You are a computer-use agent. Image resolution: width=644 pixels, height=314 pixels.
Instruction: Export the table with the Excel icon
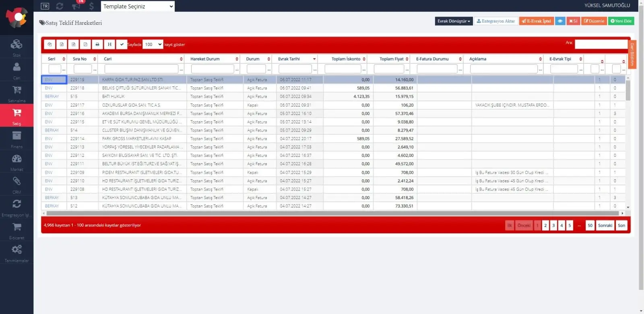62,45
